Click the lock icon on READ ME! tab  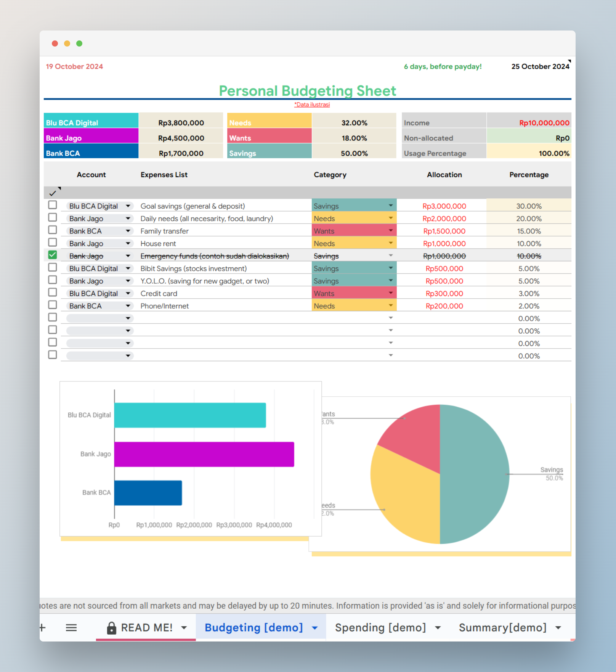(x=111, y=628)
